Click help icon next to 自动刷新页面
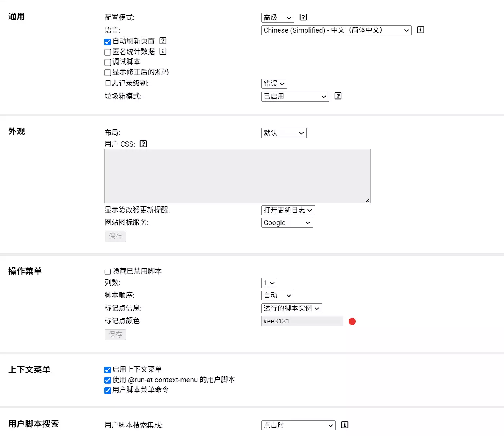Viewport: 504px width, 436px height. click(x=163, y=41)
